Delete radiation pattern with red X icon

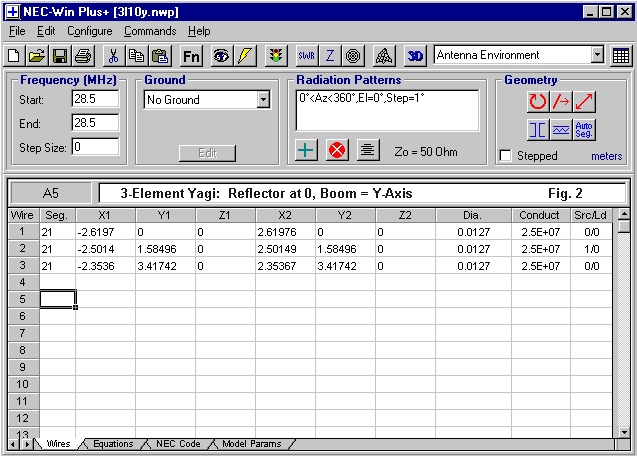[x=337, y=151]
